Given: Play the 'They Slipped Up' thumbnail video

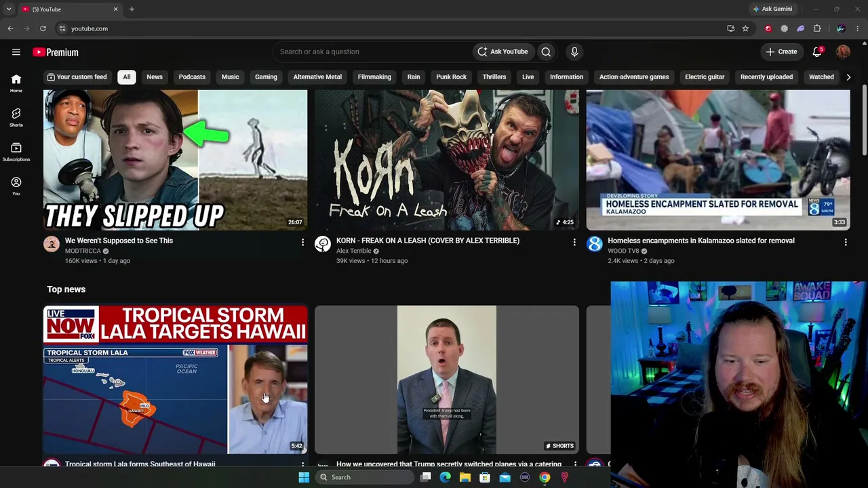Looking at the screenshot, I should tap(175, 160).
